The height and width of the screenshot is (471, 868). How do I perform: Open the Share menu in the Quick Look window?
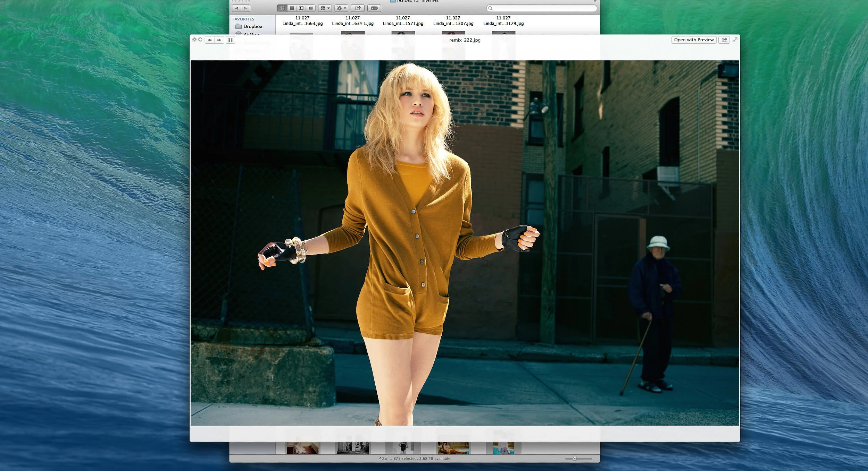(x=724, y=40)
